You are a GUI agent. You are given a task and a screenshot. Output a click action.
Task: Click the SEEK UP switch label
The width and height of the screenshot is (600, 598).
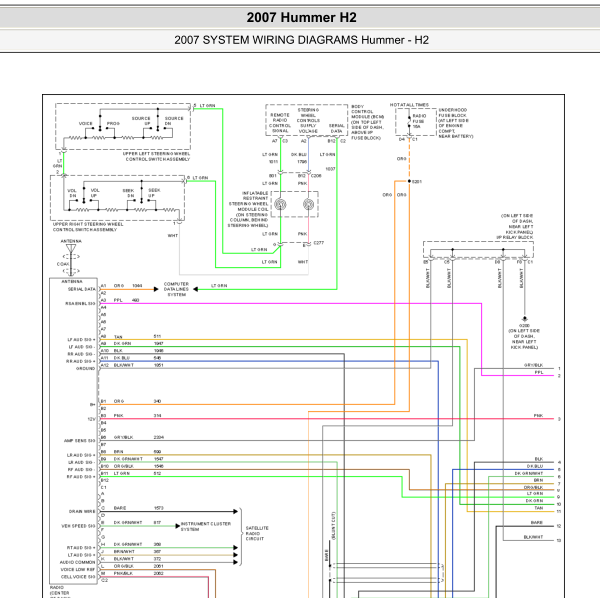tap(154, 193)
